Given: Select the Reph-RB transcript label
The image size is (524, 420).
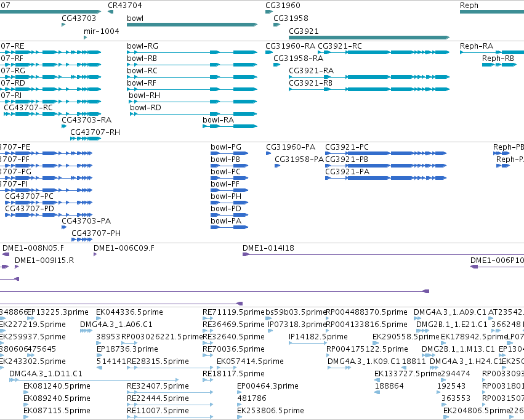Looking at the screenshot, I should point(498,59).
